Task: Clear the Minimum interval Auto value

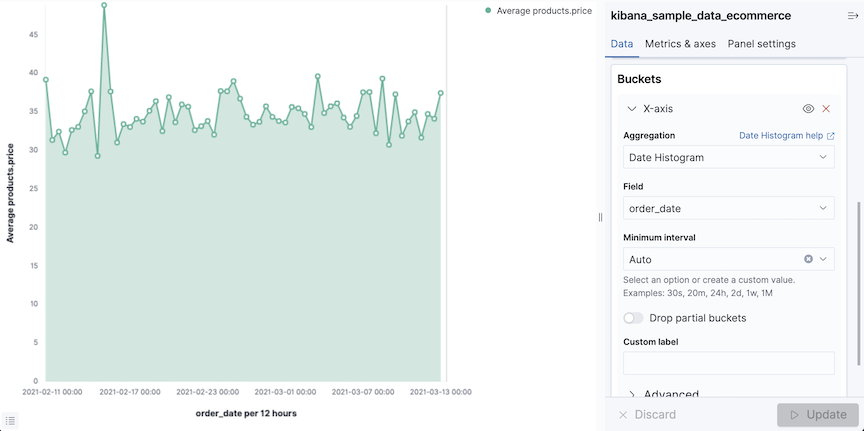Action: 808,259
